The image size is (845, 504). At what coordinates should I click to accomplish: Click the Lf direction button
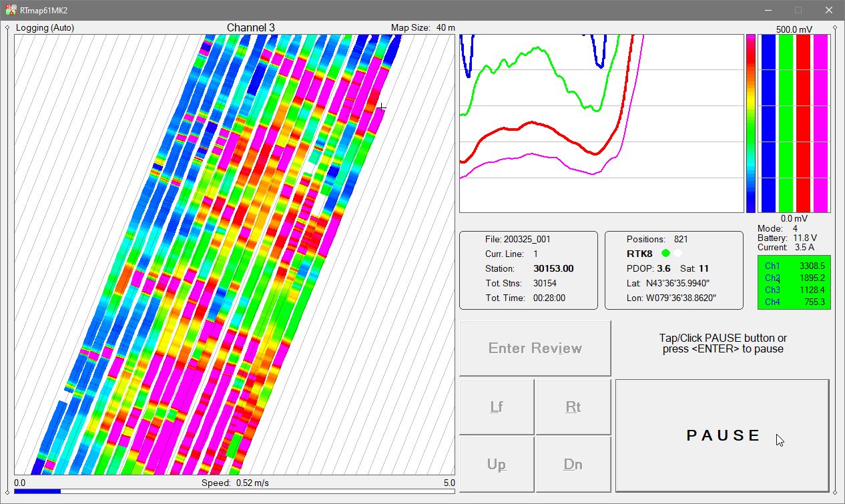497,407
